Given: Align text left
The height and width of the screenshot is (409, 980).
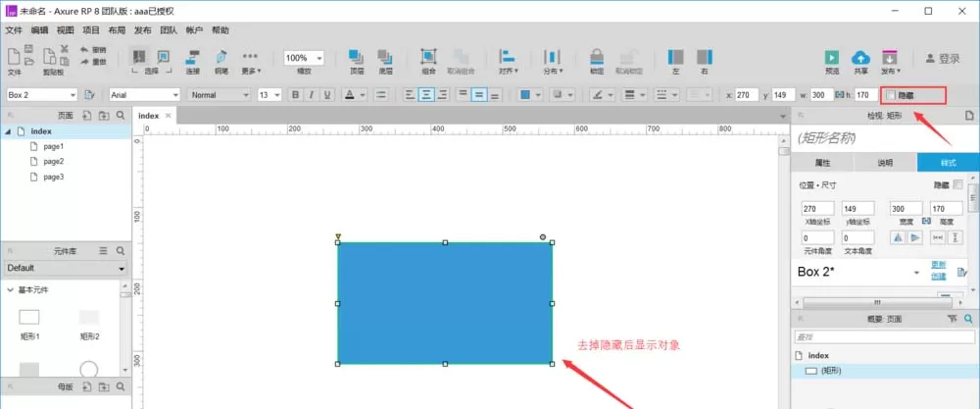Looking at the screenshot, I should [x=410, y=95].
